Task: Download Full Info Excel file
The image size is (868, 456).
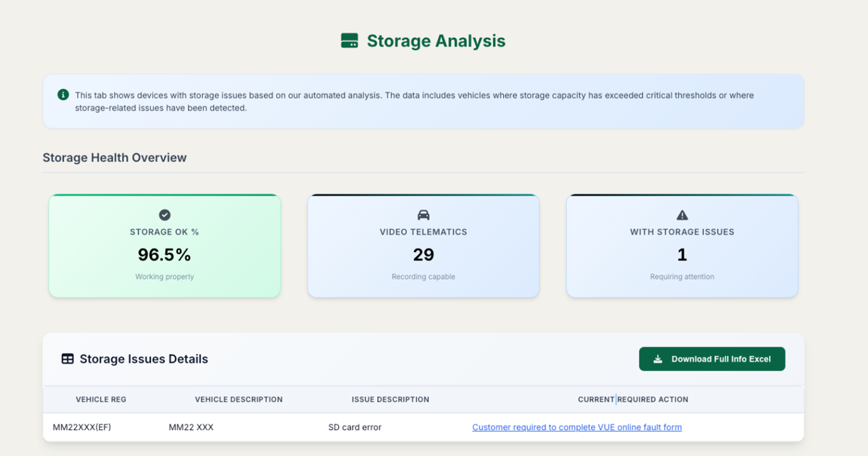Action: pyautogui.click(x=712, y=359)
